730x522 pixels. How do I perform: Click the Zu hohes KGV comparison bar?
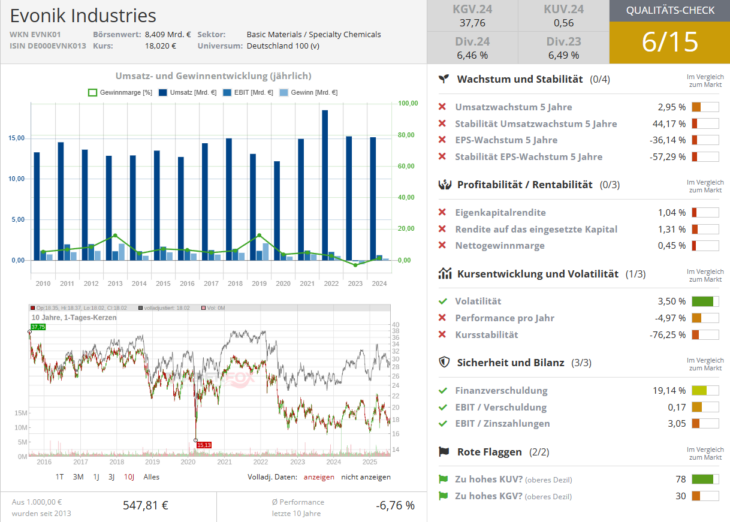[705, 495]
